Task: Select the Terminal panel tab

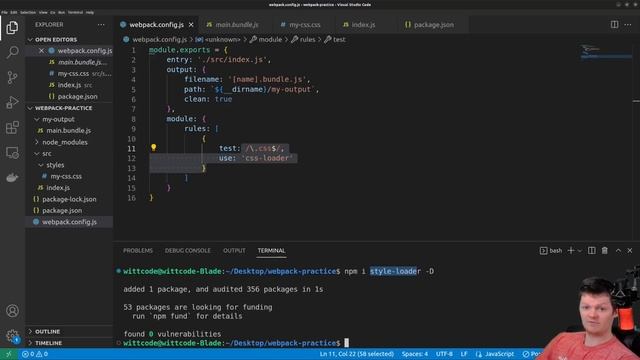Action: (x=271, y=250)
